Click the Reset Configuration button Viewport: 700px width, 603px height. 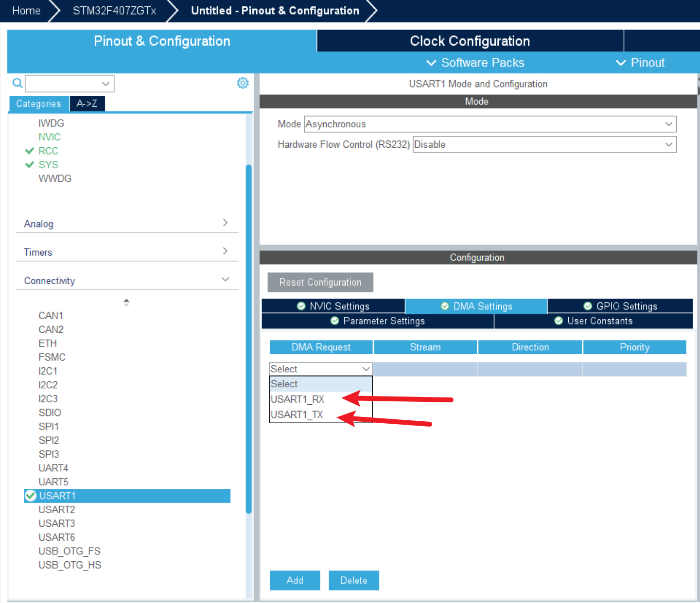[x=320, y=282]
